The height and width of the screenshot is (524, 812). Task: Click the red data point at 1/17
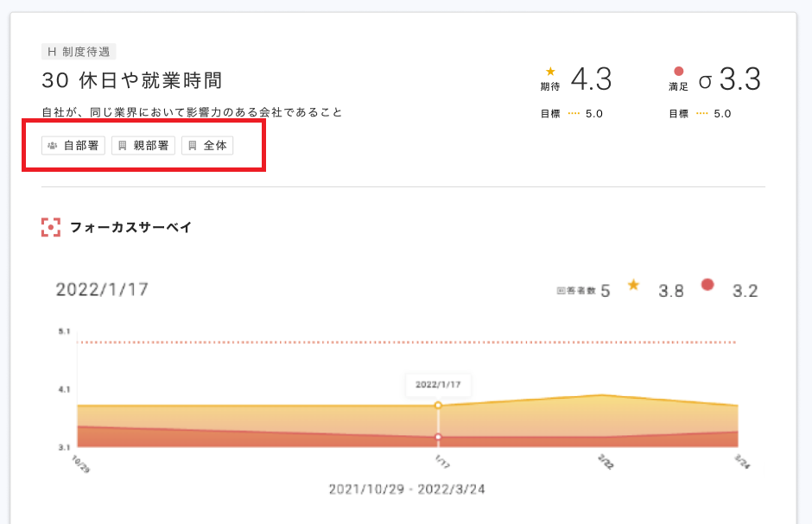click(x=438, y=437)
